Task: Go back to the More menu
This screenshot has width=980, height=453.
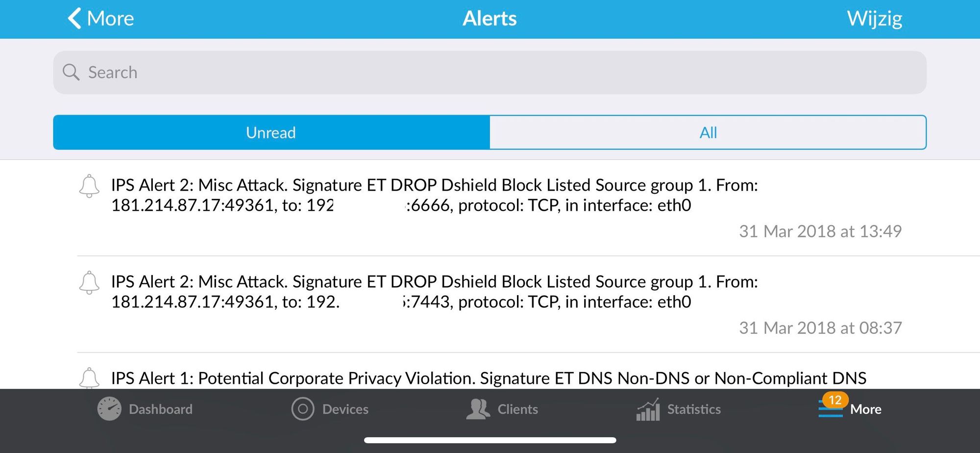Action: (x=101, y=19)
